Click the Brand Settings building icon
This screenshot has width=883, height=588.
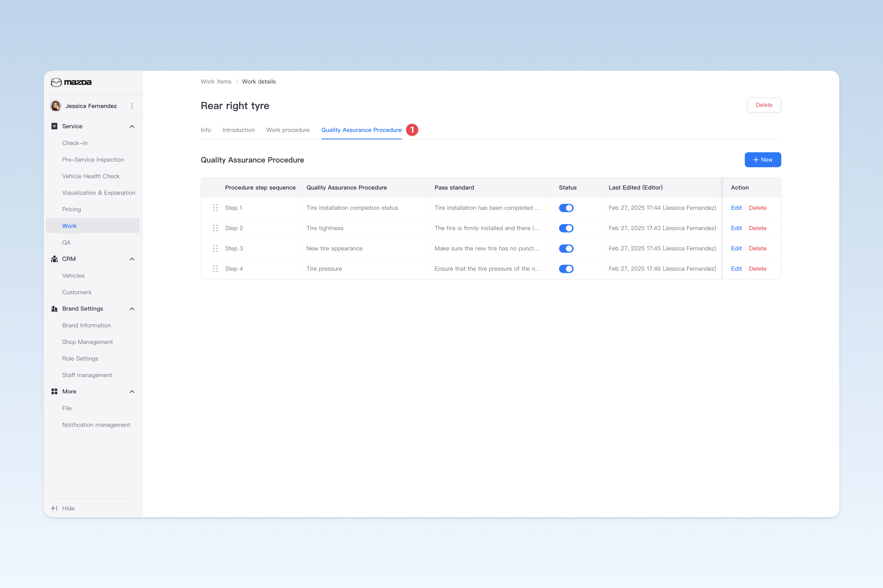coord(54,309)
